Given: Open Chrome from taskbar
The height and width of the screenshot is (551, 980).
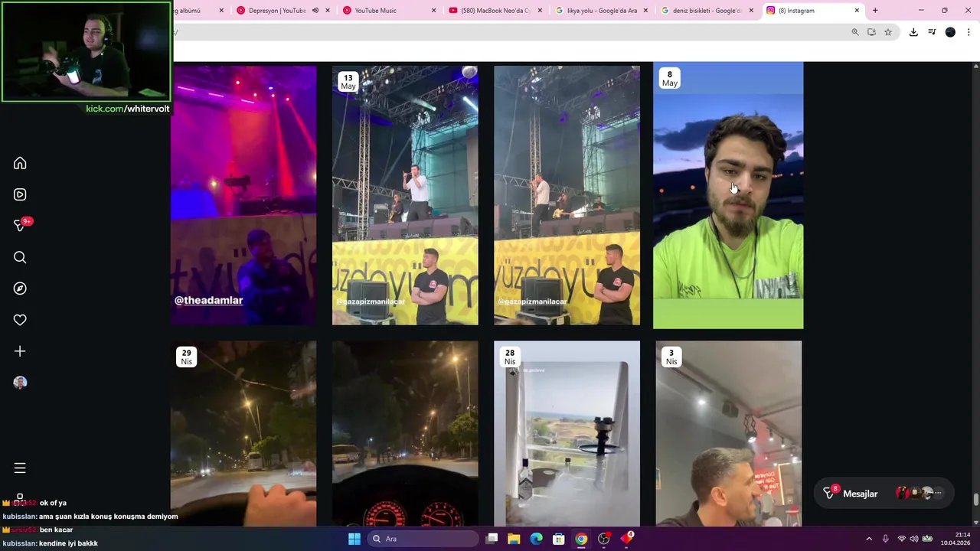Looking at the screenshot, I should coord(581,539).
